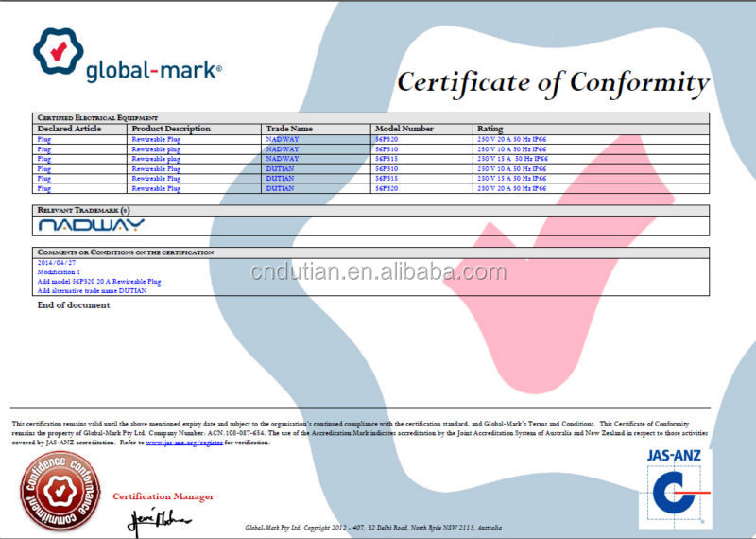
Task: Click the NADWAY trademark logo
Action: (x=92, y=225)
